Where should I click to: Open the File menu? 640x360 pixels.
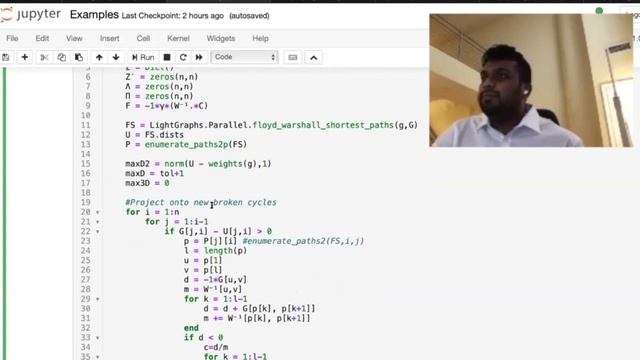click(12, 38)
